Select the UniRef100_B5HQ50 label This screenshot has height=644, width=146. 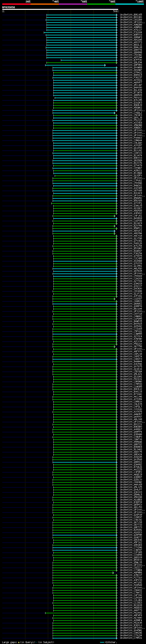coord(131,198)
